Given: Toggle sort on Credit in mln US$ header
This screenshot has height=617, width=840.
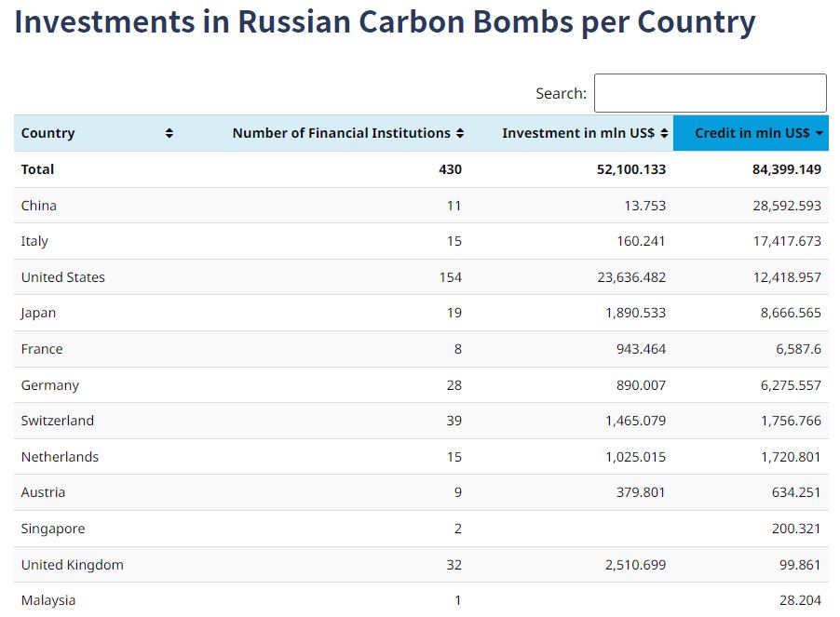Looking at the screenshot, I should click(752, 133).
